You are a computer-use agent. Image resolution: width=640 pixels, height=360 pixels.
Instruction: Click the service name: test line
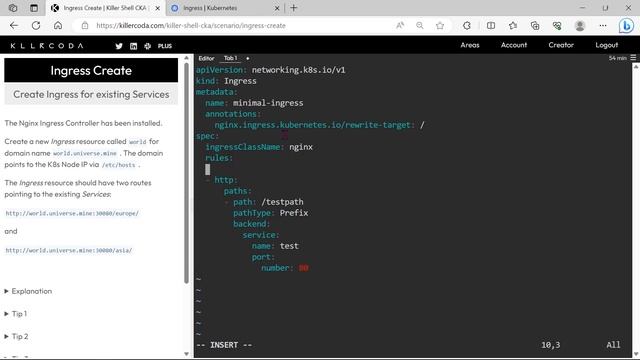[x=275, y=246]
